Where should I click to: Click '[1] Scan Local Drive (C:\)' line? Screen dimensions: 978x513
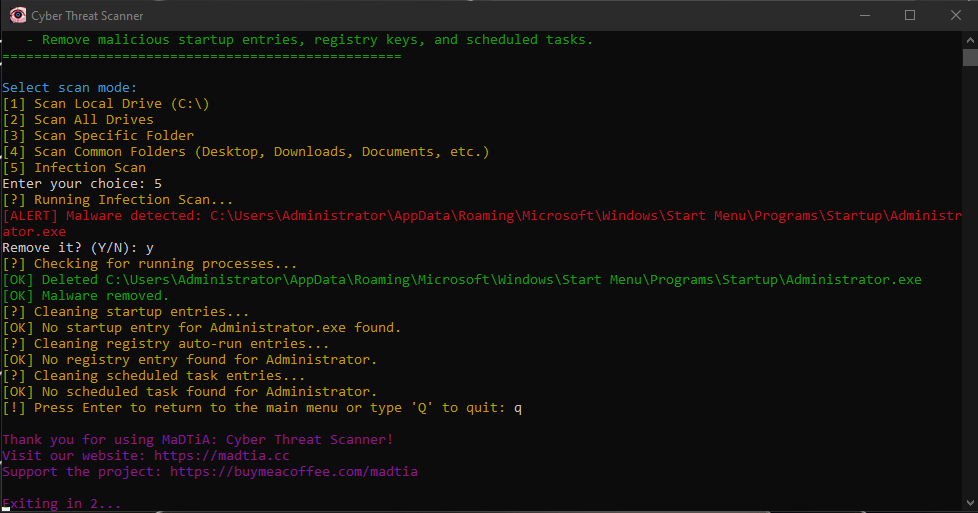[x=106, y=104]
